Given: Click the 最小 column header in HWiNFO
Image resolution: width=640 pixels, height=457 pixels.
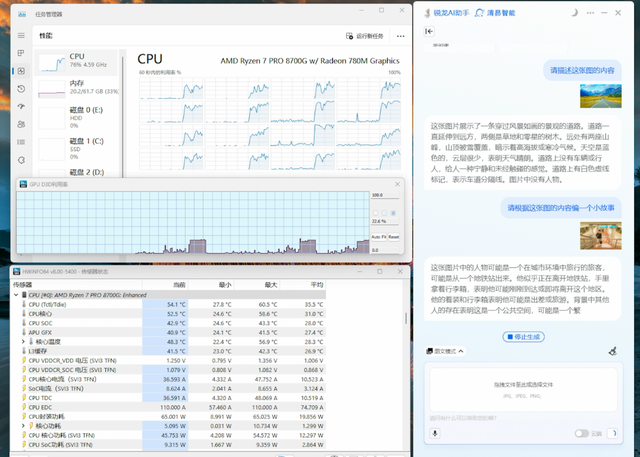Looking at the screenshot, I should pyautogui.click(x=211, y=285).
